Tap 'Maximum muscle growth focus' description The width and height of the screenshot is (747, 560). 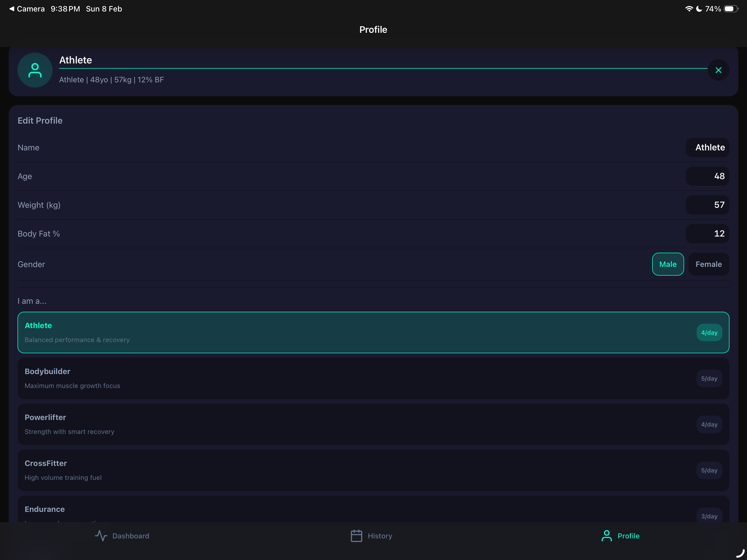point(72,386)
